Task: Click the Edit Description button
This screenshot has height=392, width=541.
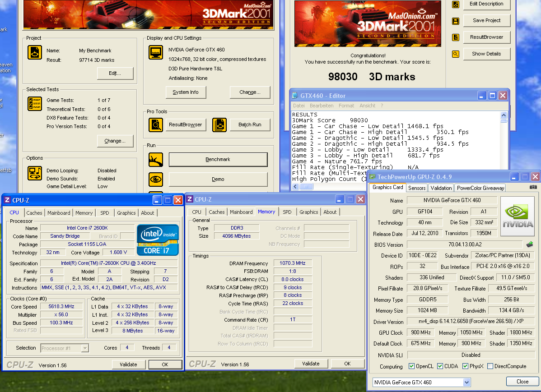Action: point(486,4)
